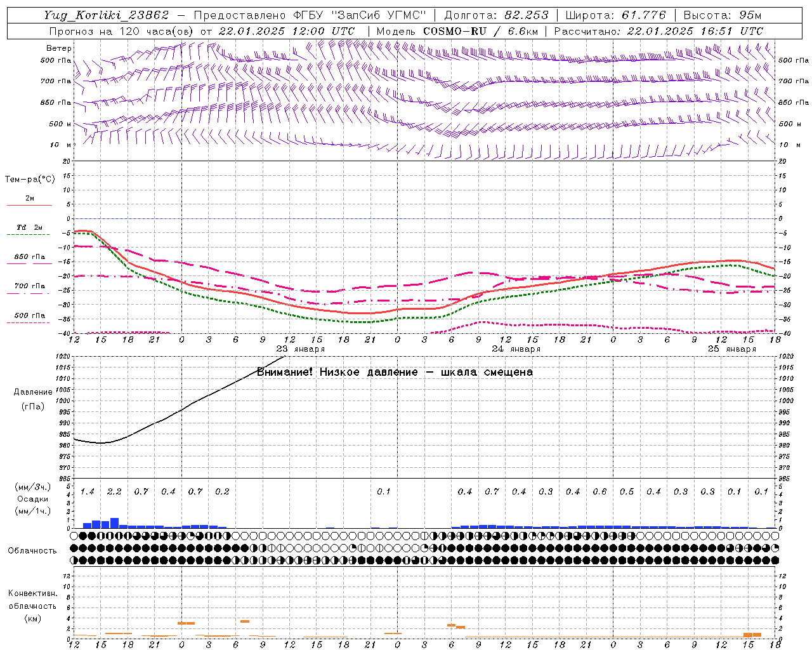The image size is (812, 650).
Task: Click the Тем-ра(°C) axis label
Action: 30,180
